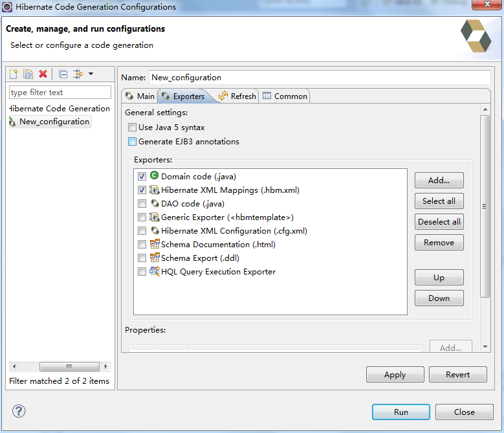
Task: Click the Common tab icon
Action: [267, 96]
